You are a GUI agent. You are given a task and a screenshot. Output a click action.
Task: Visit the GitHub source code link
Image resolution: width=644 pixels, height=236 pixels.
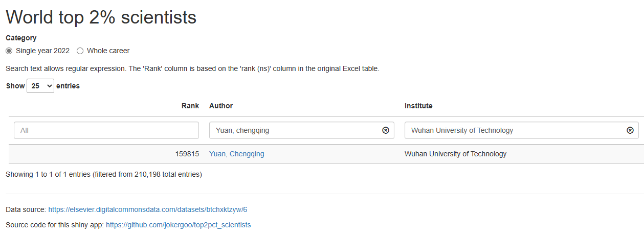[179, 225]
